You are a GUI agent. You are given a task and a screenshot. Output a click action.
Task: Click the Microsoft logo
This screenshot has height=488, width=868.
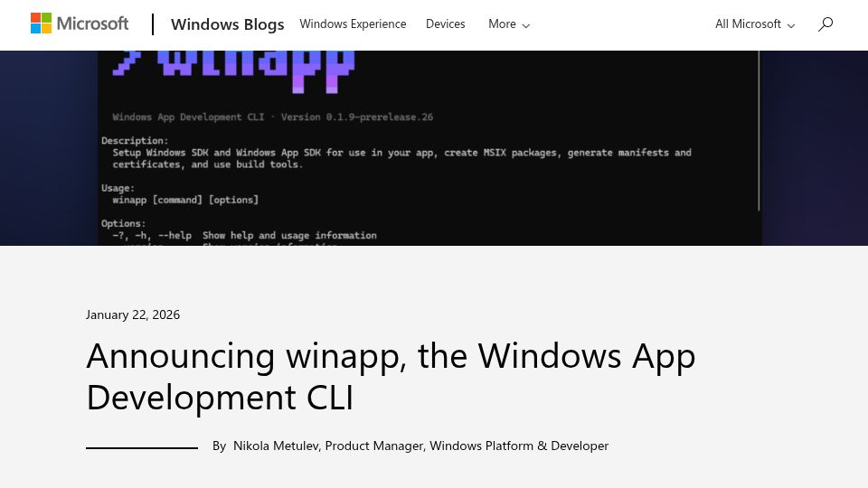[80, 23]
